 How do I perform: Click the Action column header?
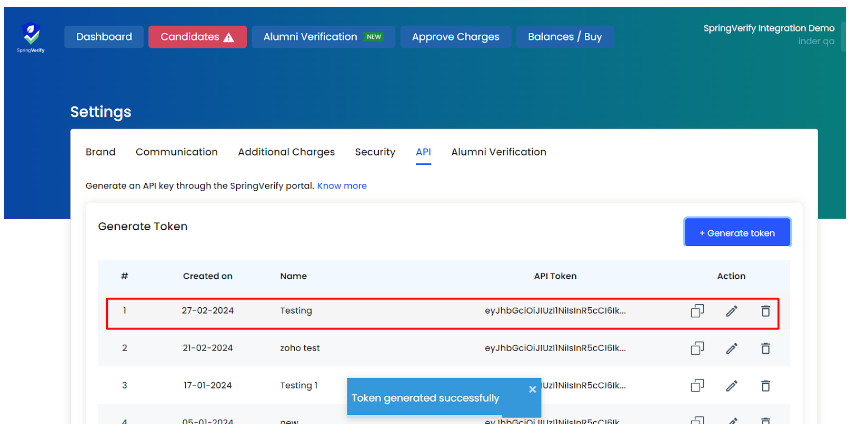point(731,276)
